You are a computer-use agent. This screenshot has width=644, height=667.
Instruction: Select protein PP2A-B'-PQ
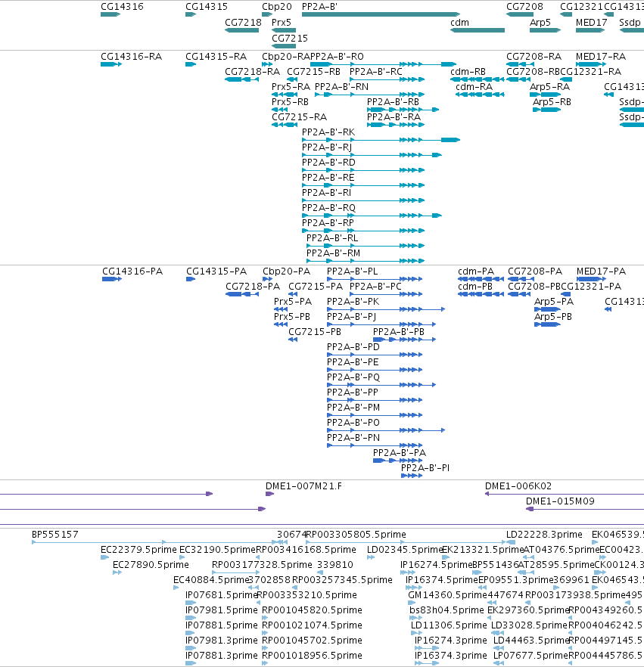tap(353, 377)
